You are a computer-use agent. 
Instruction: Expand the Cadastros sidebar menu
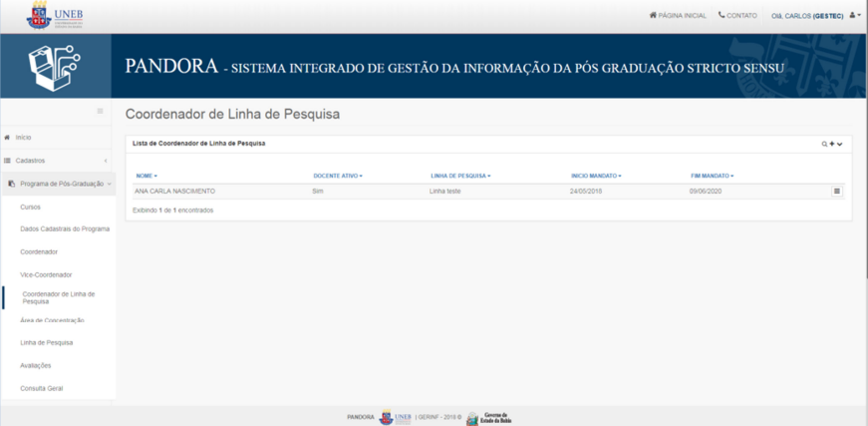58,161
